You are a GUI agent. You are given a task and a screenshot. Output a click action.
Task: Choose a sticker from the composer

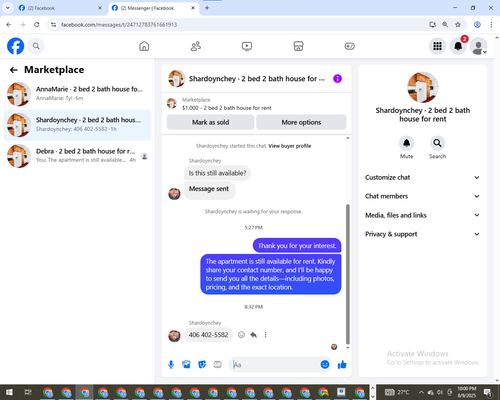click(x=202, y=365)
